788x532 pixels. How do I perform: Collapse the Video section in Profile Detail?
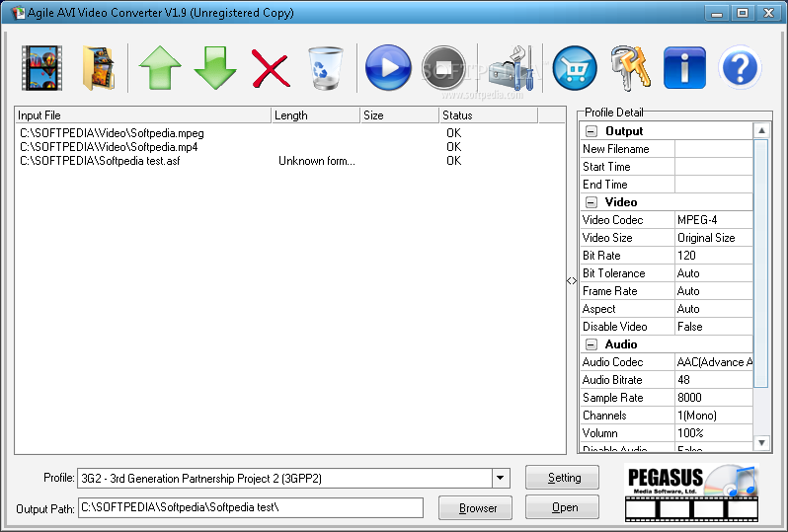[x=591, y=202]
